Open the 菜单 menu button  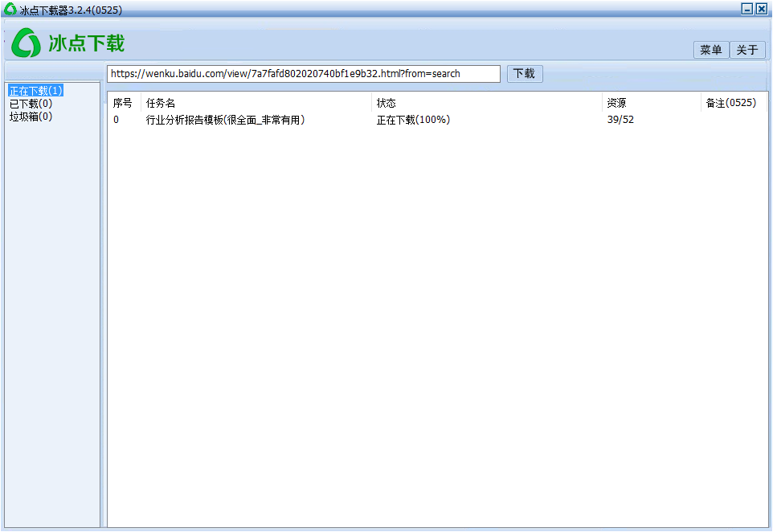pos(711,50)
